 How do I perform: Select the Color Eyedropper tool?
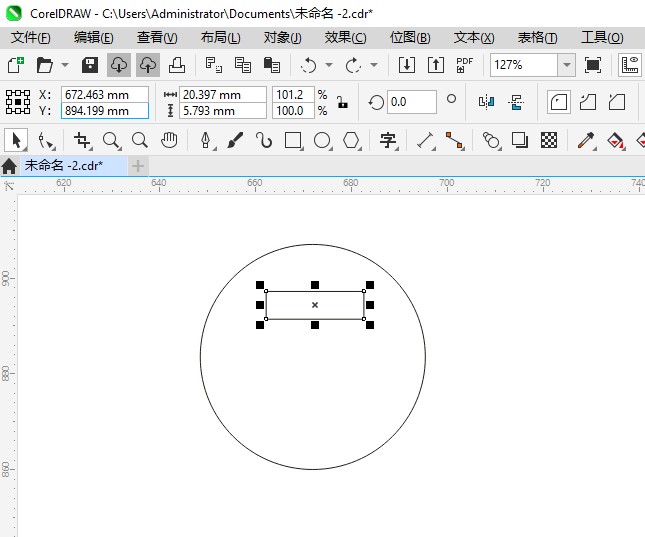(x=586, y=140)
